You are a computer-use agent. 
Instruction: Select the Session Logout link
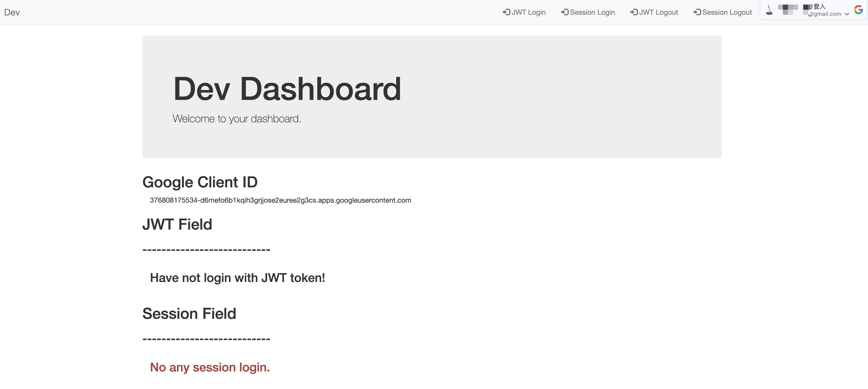coord(723,12)
